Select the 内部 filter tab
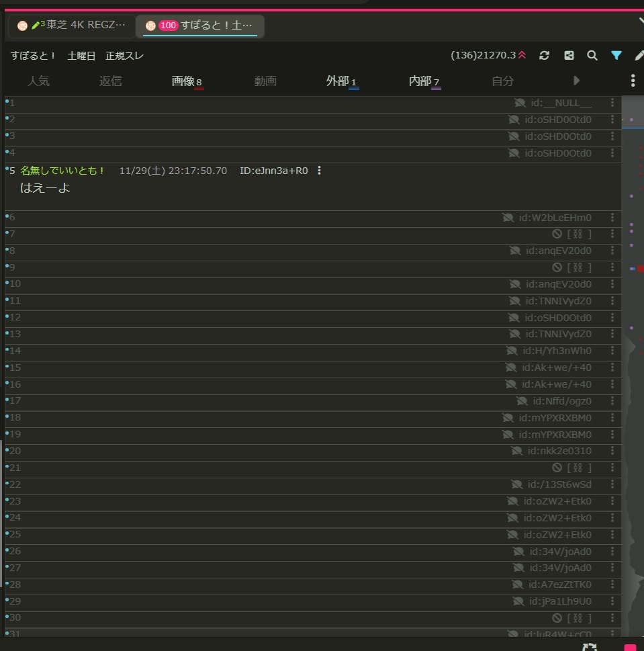 [x=424, y=81]
